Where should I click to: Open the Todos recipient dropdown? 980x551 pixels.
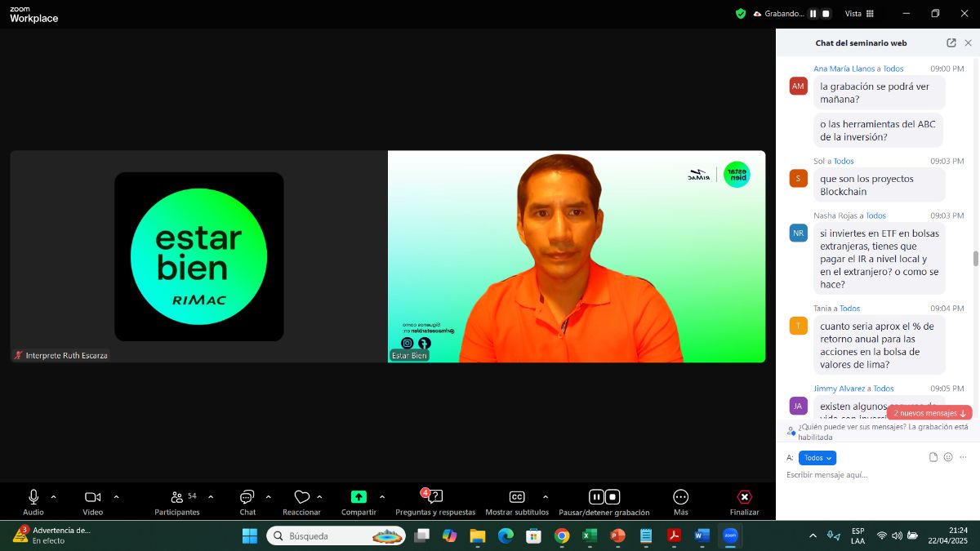click(x=817, y=458)
